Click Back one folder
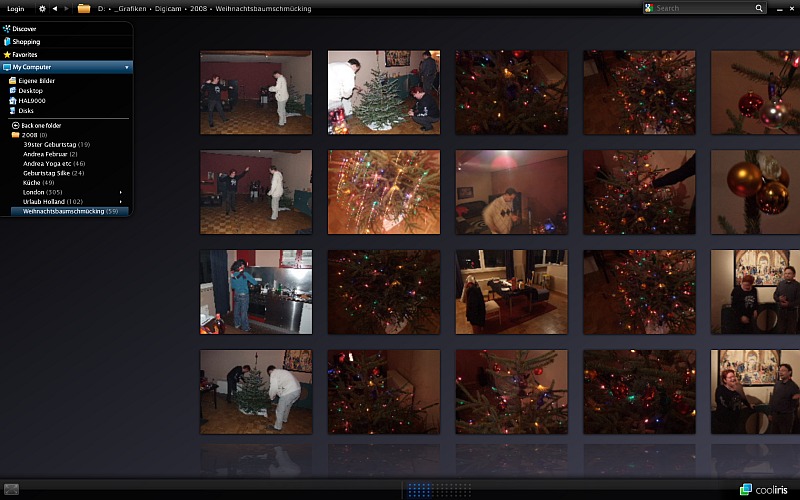 (x=40, y=125)
